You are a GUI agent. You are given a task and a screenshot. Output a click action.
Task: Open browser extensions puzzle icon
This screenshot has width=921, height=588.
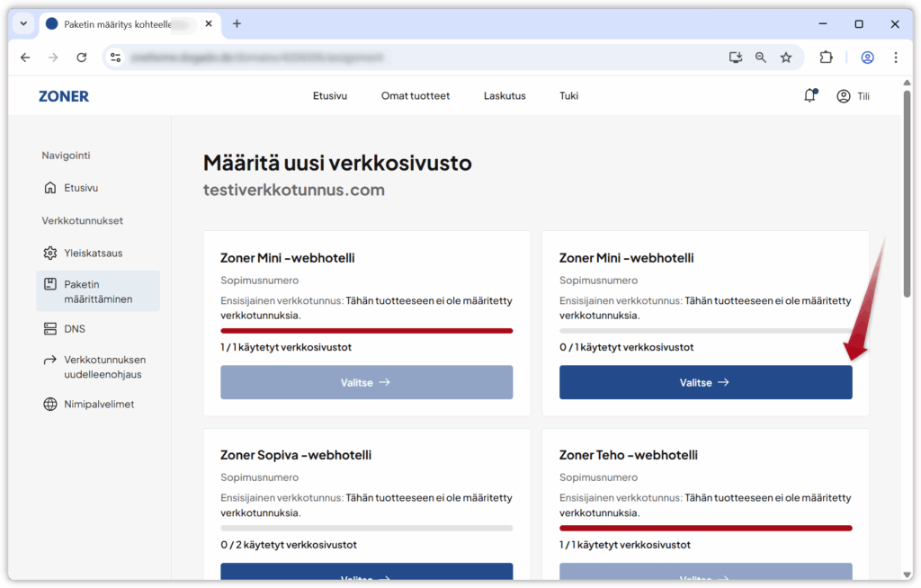(826, 58)
